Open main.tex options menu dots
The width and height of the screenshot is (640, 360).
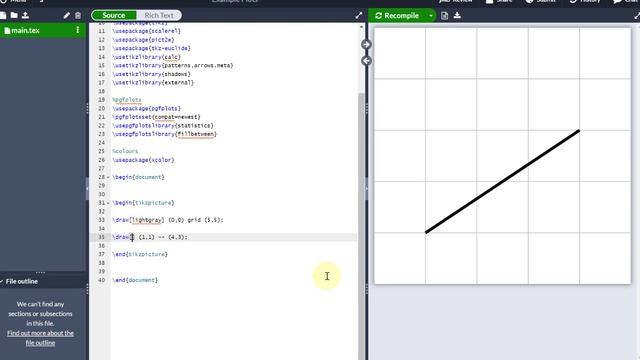(x=78, y=30)
